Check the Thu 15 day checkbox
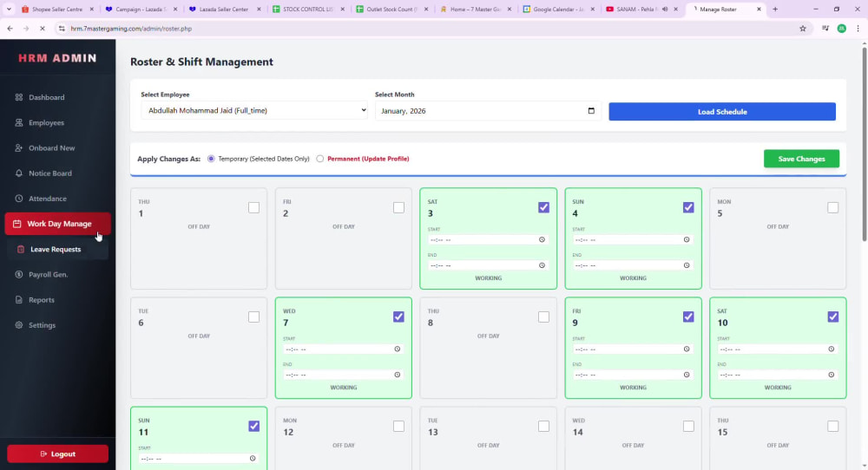Screen dimensions: 868x470 832,427
